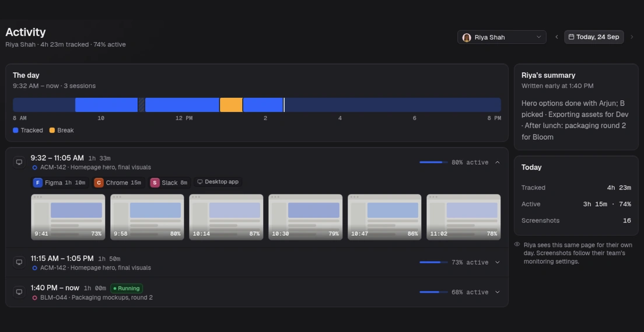Click the Activity page heading
The height and width of the screenshot is (332, 644).
point(26,33)
